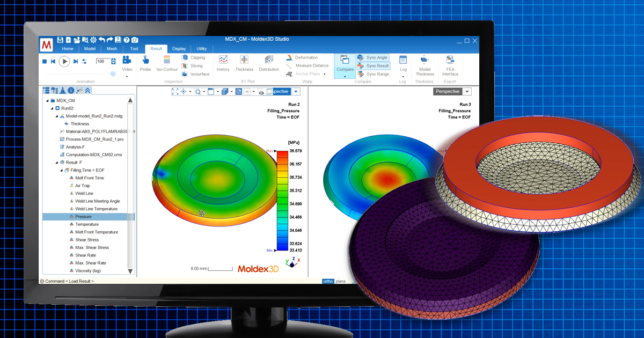This screenshot has height=338, width=644.
Task: Click the New file icon in quick access bar
Action: pyautogui.click(x=68, y=40)
